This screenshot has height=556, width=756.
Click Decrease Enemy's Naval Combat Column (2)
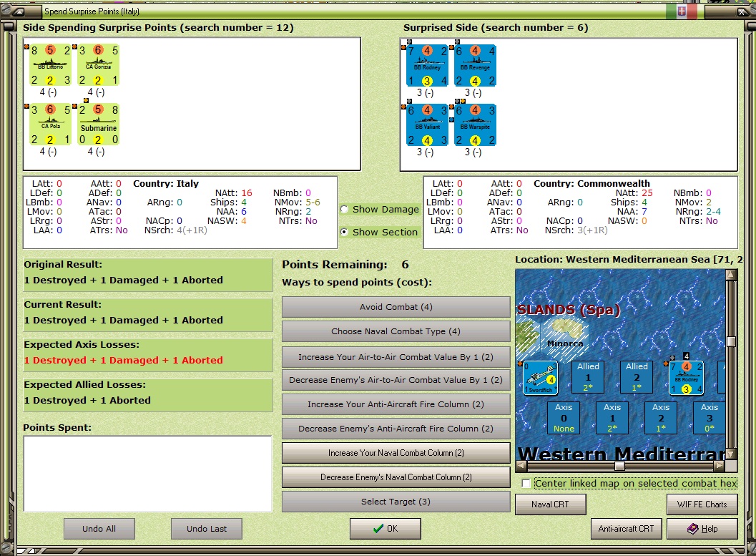[396, 477]
